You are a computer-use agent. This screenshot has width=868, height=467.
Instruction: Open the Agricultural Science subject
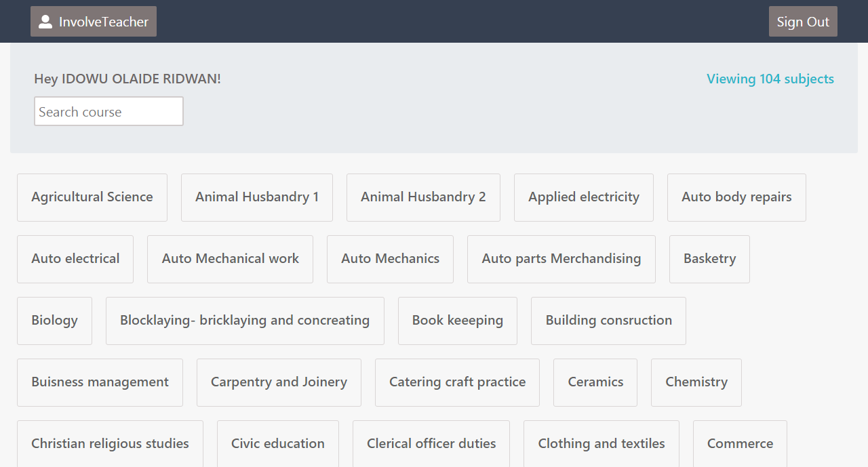(x=92, y=197)
